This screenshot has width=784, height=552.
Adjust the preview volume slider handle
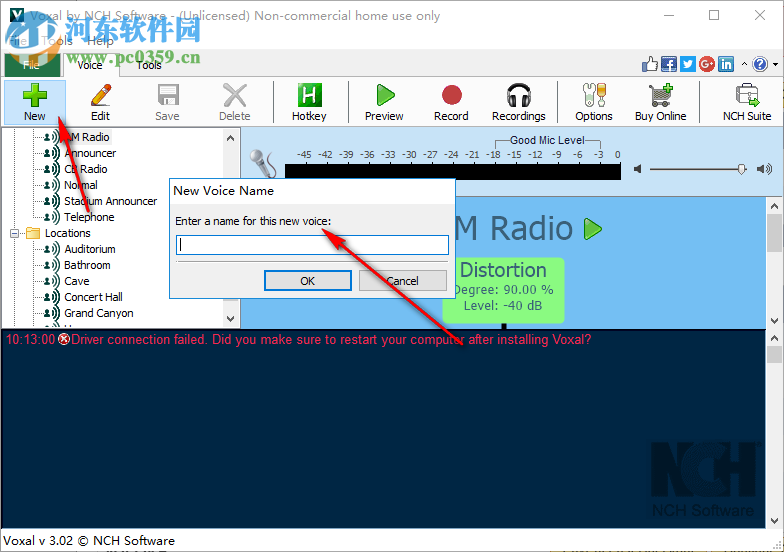(x=742, y=169)
